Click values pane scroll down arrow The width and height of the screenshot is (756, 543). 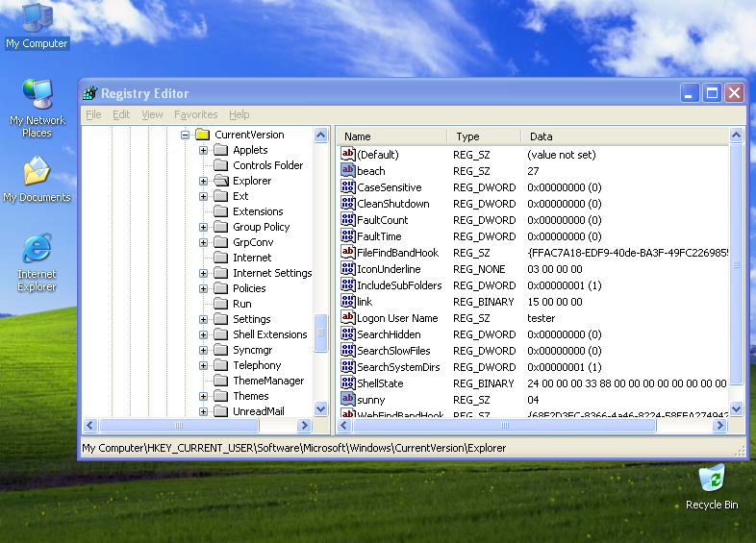click(736, 409)
